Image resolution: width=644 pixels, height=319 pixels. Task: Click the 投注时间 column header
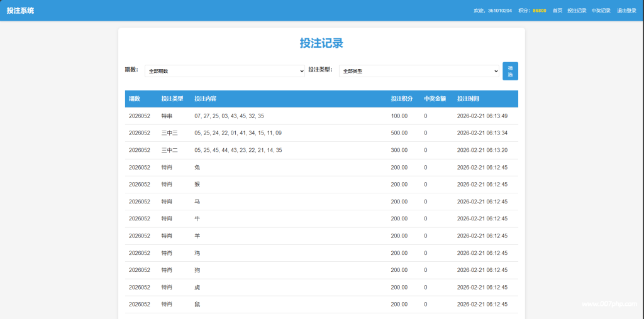(x=468, y=99)
